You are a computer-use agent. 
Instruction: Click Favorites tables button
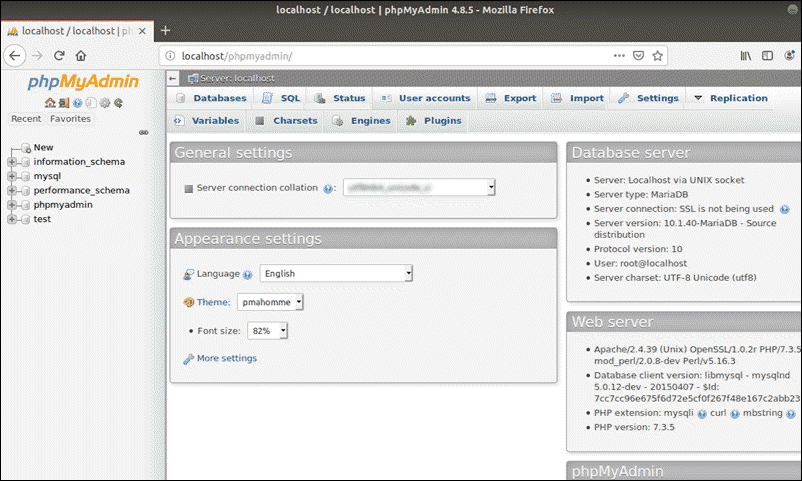(x=70, y=119)
